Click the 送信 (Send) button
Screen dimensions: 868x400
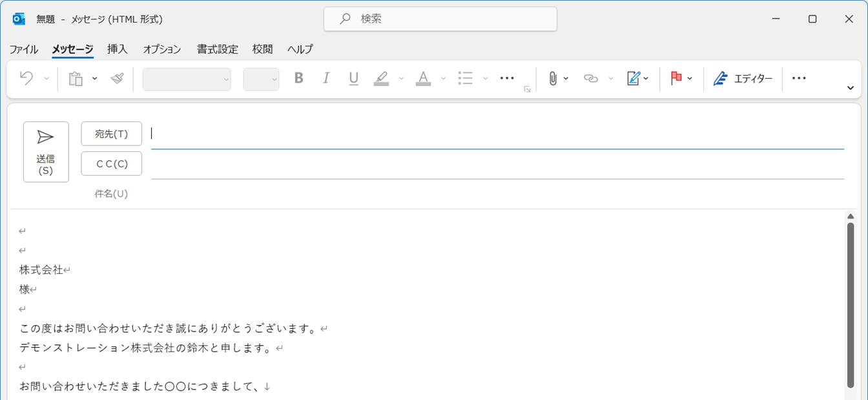click(x=46, y=152)
